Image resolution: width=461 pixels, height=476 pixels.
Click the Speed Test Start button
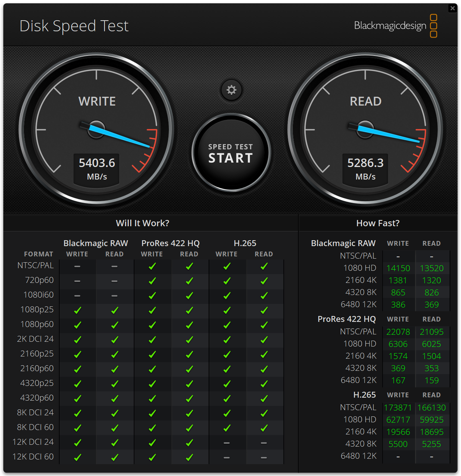[231, 153]
